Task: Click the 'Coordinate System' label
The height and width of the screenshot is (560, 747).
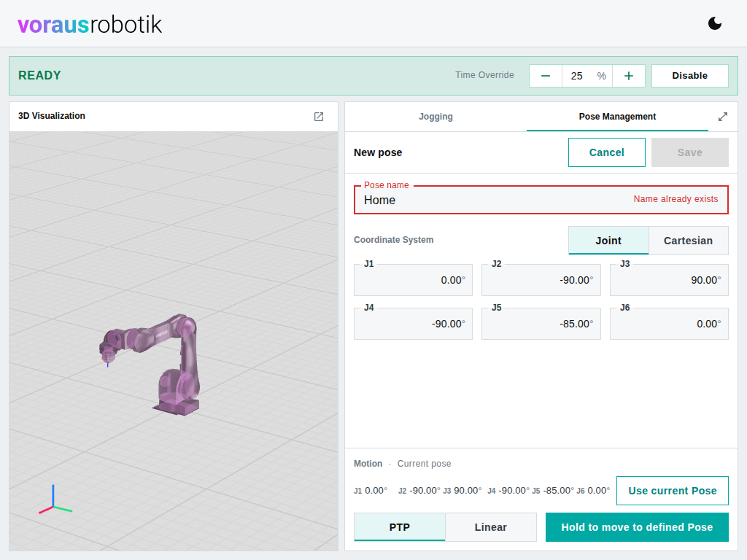Action: click(393, 240)
